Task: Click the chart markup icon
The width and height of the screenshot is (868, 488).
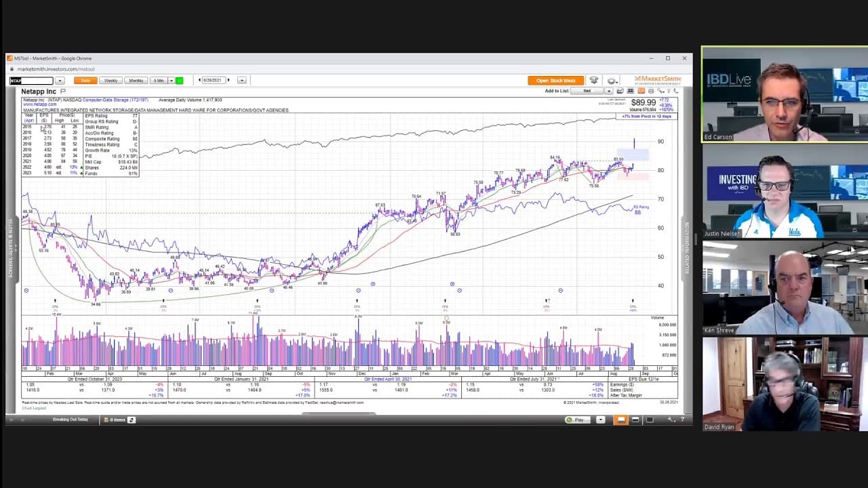Action: point(620,91)
